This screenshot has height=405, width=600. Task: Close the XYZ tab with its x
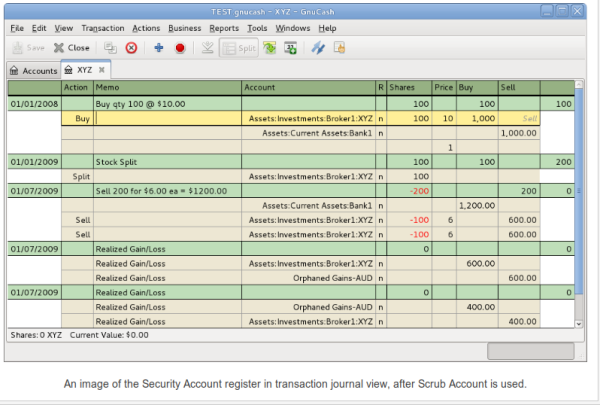[102, 70]
